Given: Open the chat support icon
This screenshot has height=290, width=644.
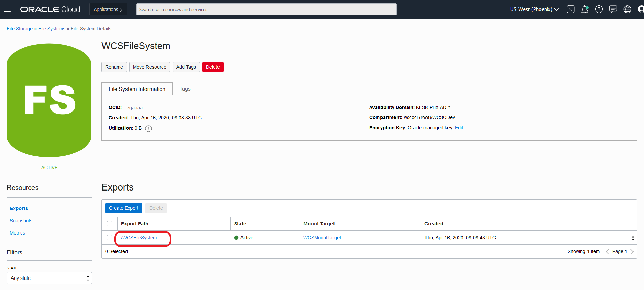Looking at the screenshot, I should tap(613, 9).
